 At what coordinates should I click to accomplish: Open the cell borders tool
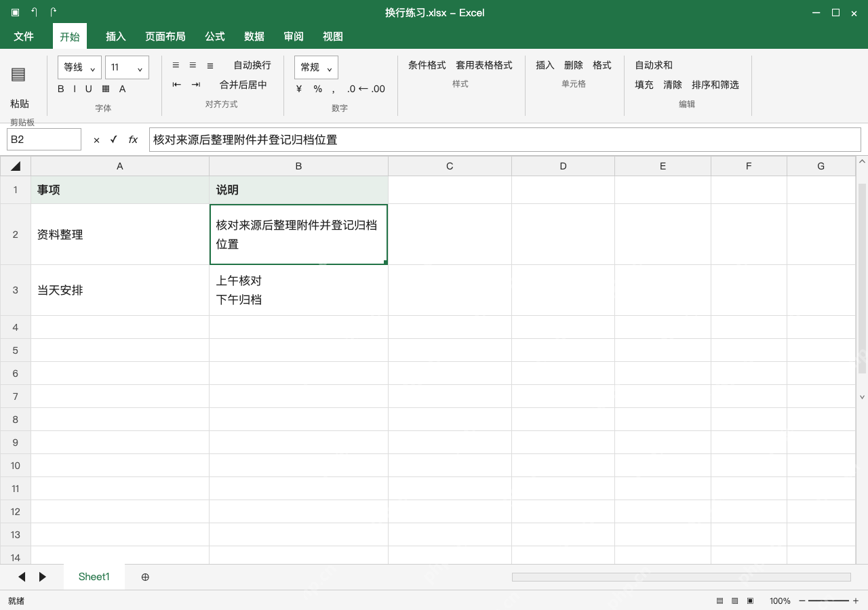click(106, 89)
